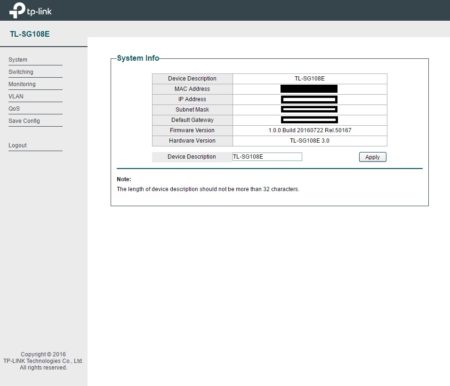Open the Monitoring menu
This screenshot has width=450, height=386.
pyautogui.click(x=22, y=84)
